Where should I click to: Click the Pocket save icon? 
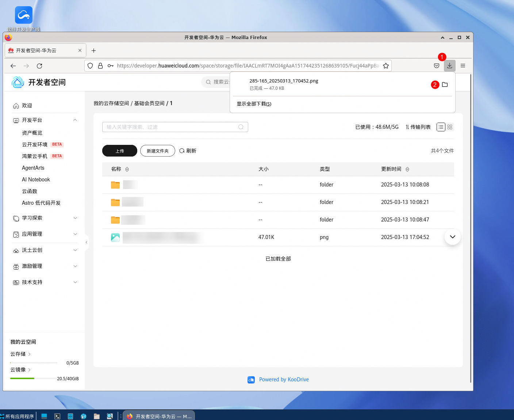pyautogui.click(x=436, y=66)
